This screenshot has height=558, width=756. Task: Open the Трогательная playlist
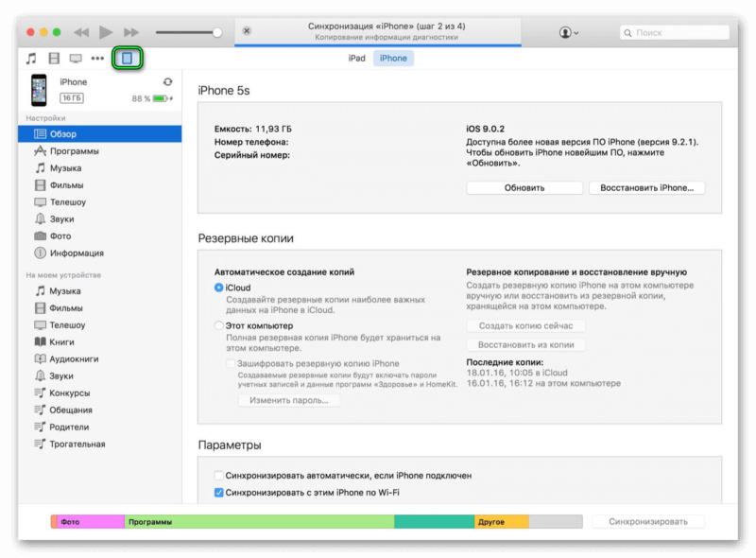[x=100, y=444]
